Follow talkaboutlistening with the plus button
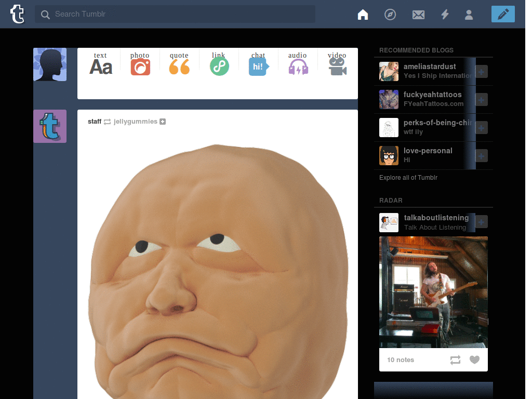The image size is (532, 399). (481, 222)
